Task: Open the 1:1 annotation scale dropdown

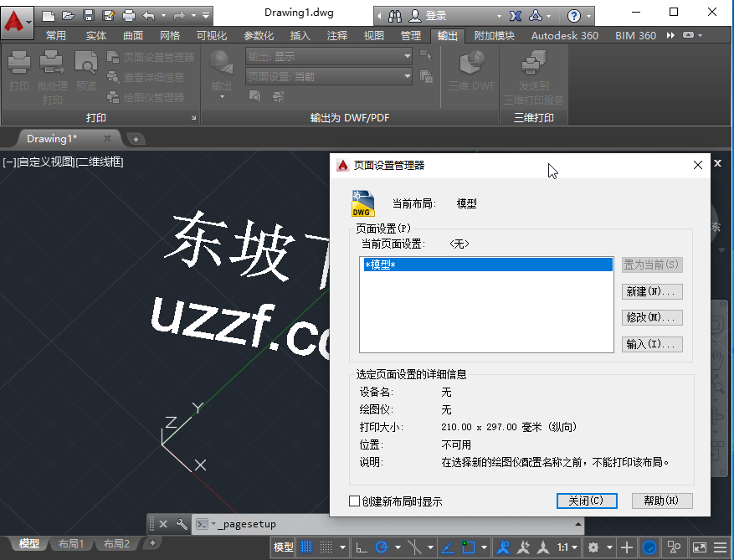Action: point(567,547)
